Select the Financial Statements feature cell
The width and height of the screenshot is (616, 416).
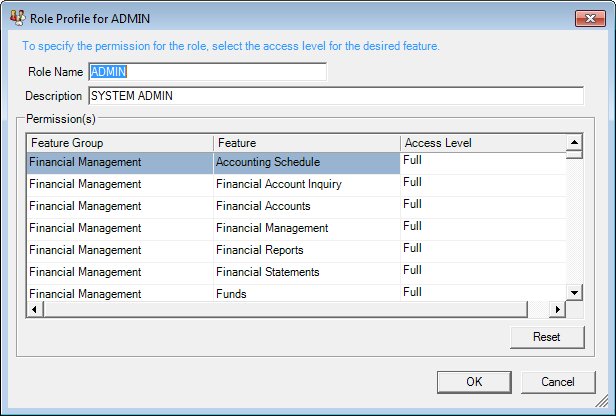(306, 272)
